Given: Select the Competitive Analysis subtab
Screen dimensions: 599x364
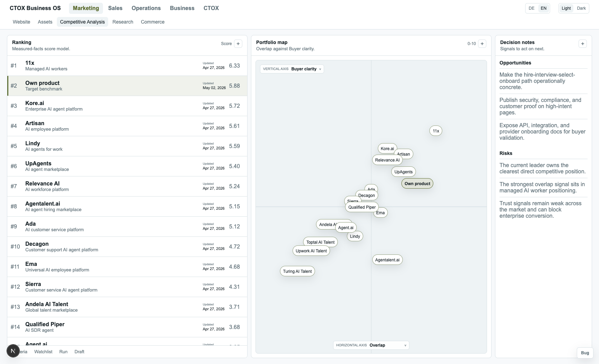Looking at the screenshot, I should (x=83, y=22).
